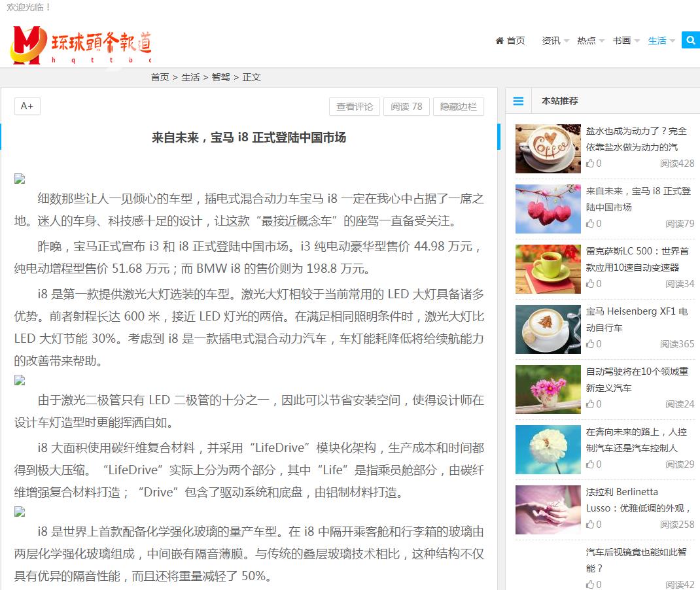Click breadcrumb link 首页

[x=160, y=77]
